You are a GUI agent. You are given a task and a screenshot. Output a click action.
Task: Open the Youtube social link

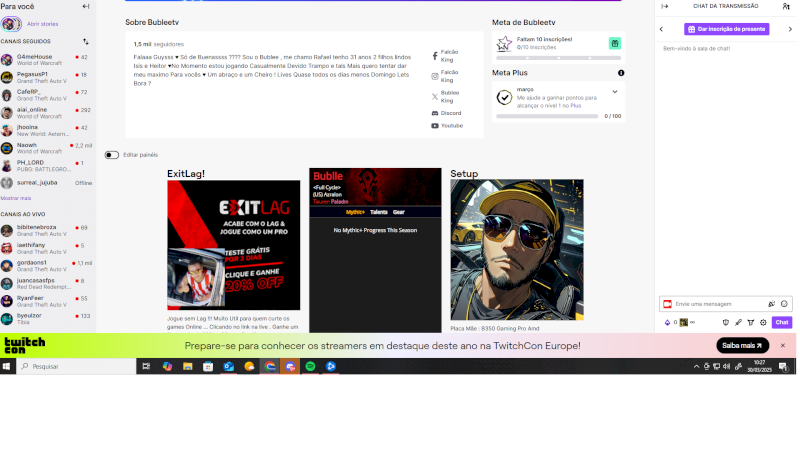447,126
